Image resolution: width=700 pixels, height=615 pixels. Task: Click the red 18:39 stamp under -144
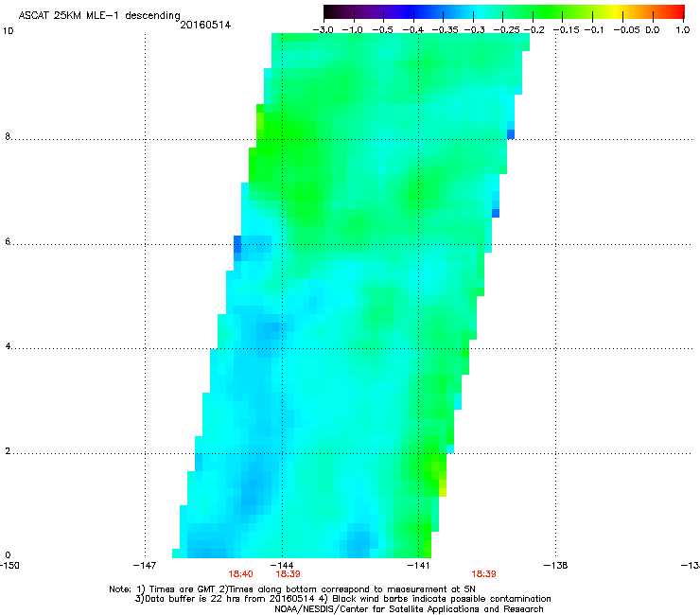(x=288, y=574)
